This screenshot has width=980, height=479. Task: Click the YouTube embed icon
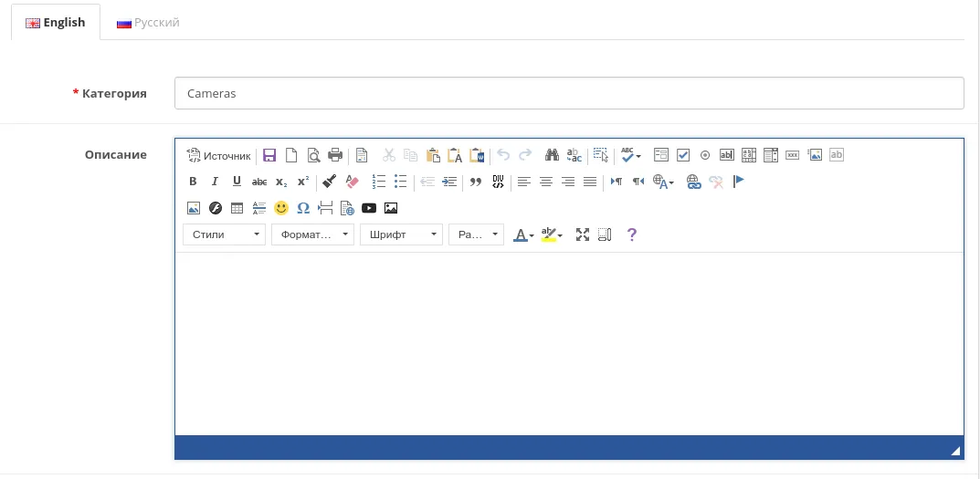click(x=369, y=208)
